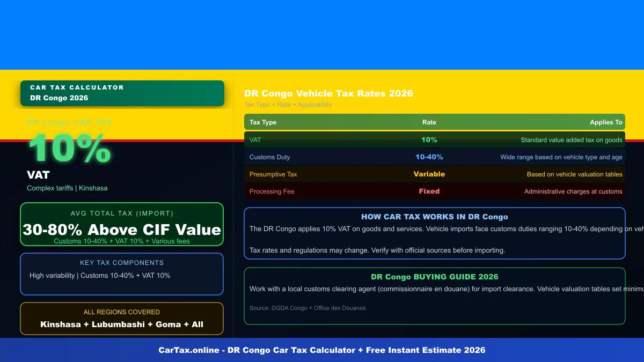This screenshot has height=362, width=644.
Task: Click the Applies To column header
Action: pos(606,122)
